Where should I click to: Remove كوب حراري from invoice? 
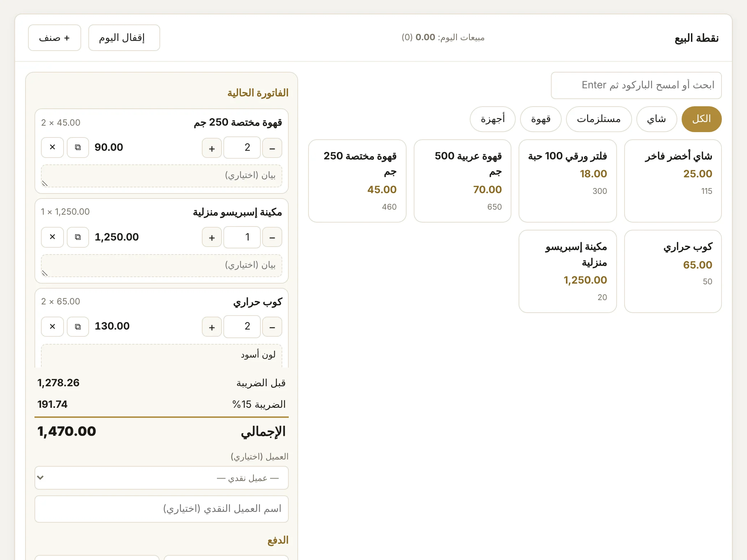point(52,326)
